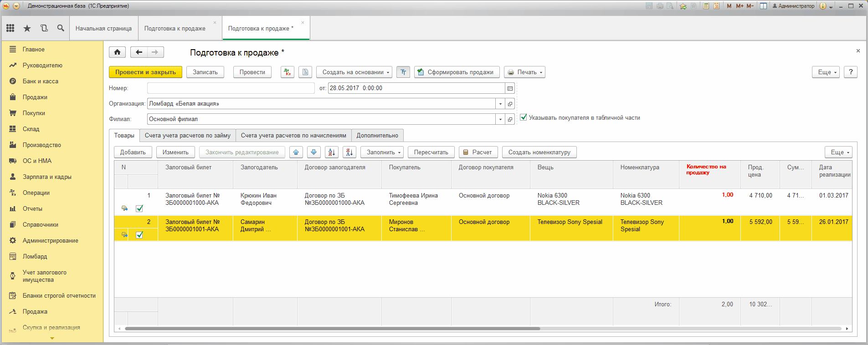Screen dimensions: 868x345
Task: Open Филиал dropdown list
Action: pyautogui.click(x=500, y=119)
